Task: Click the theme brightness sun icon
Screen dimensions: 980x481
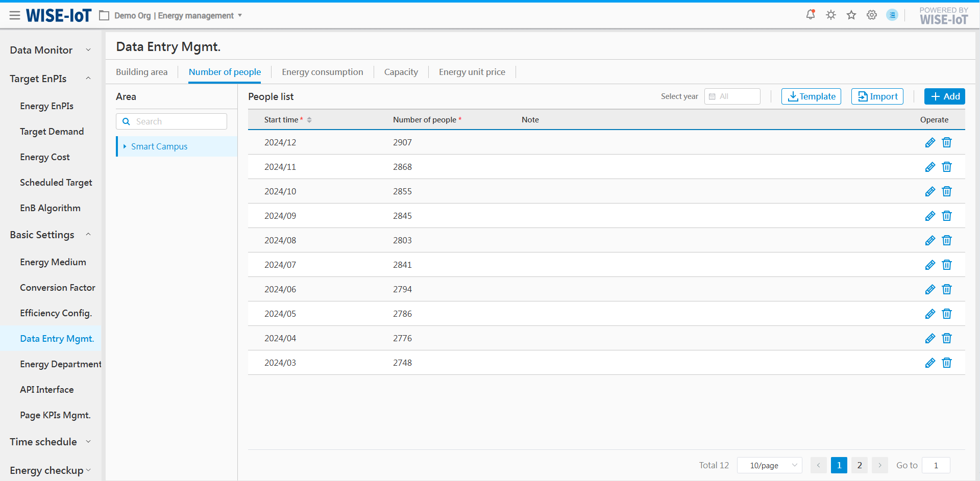Action: (x=831, y=15)
